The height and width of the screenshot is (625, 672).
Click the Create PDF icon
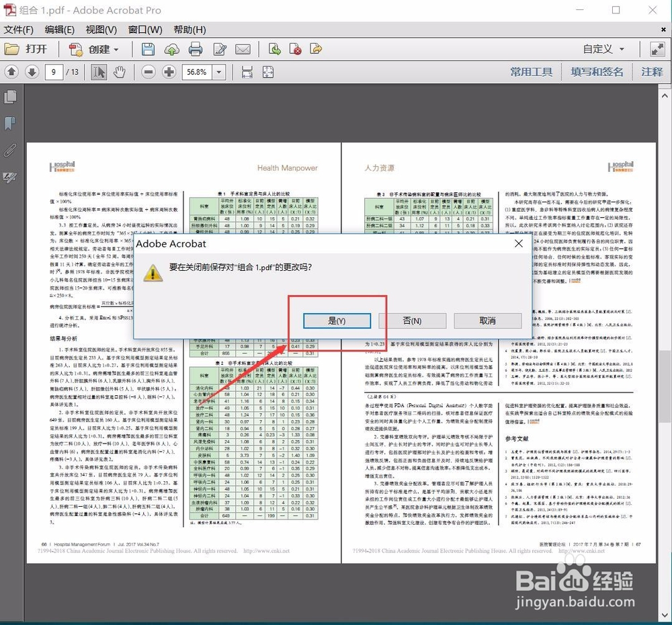[x=76, y=50]
